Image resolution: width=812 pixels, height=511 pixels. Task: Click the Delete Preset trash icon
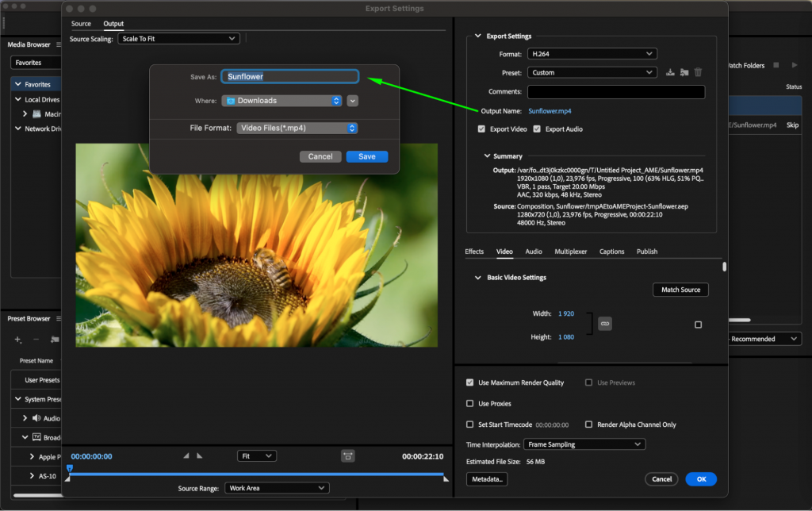[697, 72]
